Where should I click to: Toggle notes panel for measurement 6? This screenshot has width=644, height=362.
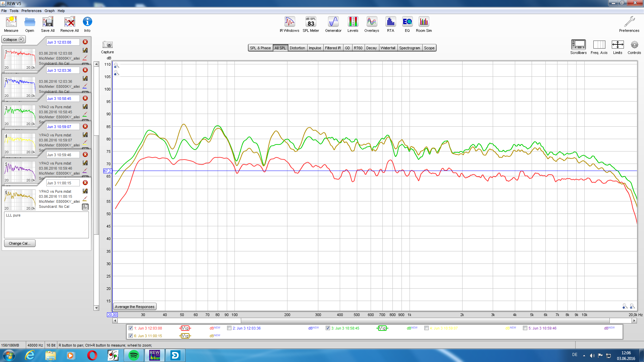85,207
